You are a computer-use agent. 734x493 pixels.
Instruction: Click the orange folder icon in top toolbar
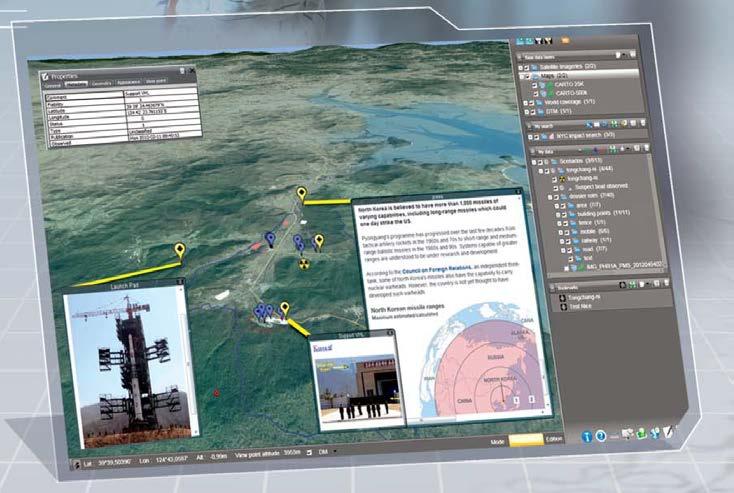[x=565, y=40]
